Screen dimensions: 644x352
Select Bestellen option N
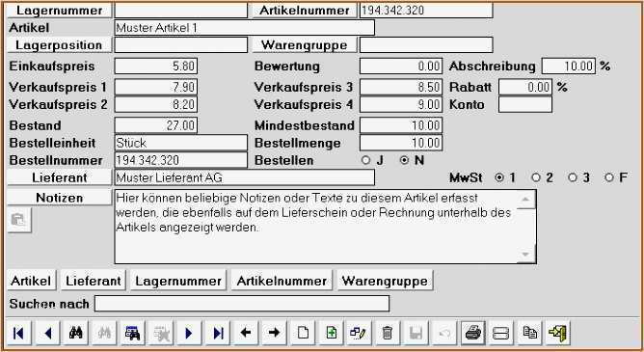[x=405, y=160]
